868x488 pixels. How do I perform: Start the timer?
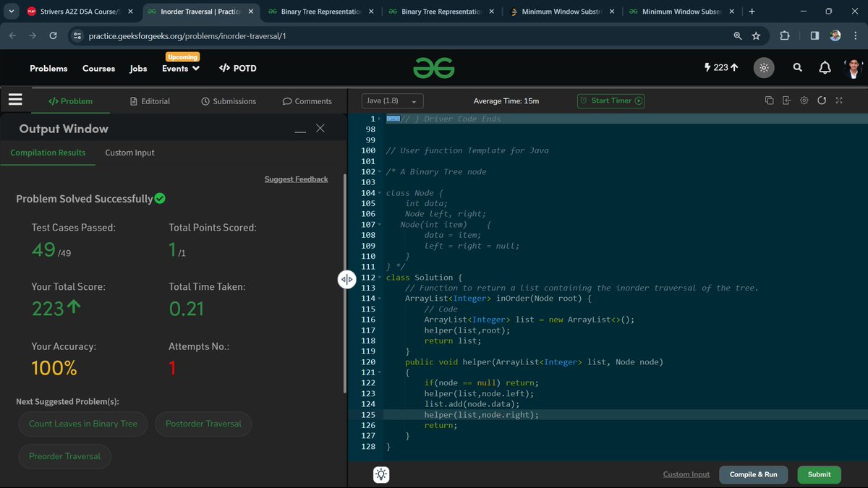(610, 101)
